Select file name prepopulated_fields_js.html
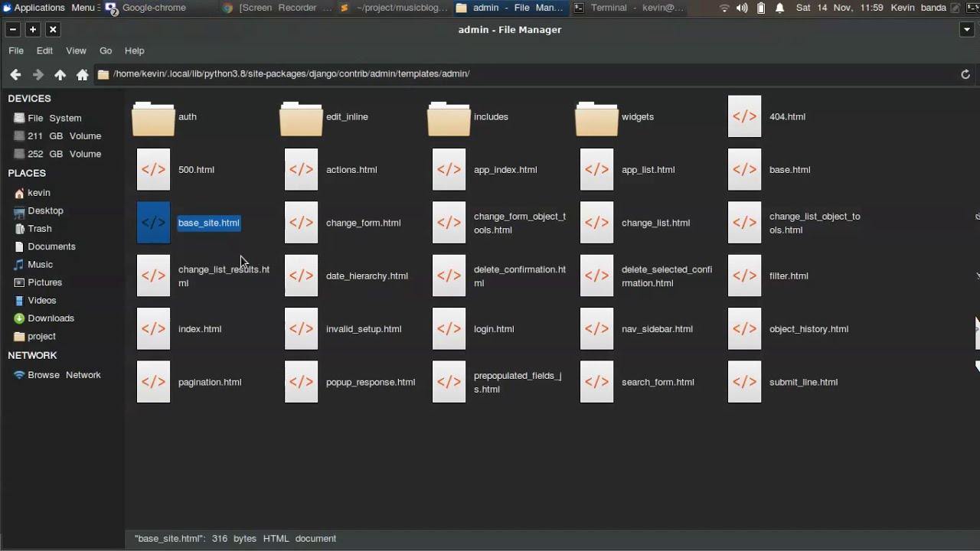The height and width of the screenshot is (551, 980). 518,383
